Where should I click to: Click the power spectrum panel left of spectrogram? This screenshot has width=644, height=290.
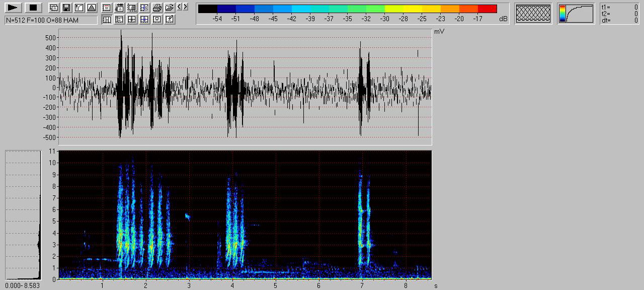[23, 214]
